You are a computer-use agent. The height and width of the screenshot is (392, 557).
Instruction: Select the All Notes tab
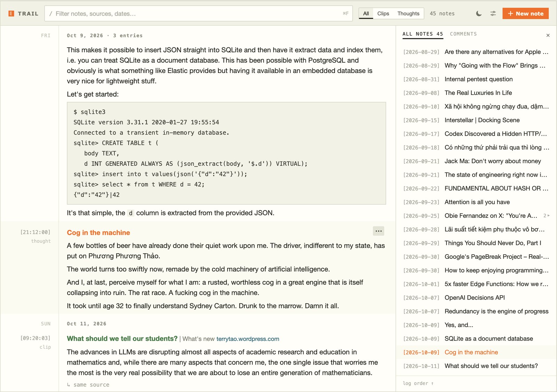(423, 34)
